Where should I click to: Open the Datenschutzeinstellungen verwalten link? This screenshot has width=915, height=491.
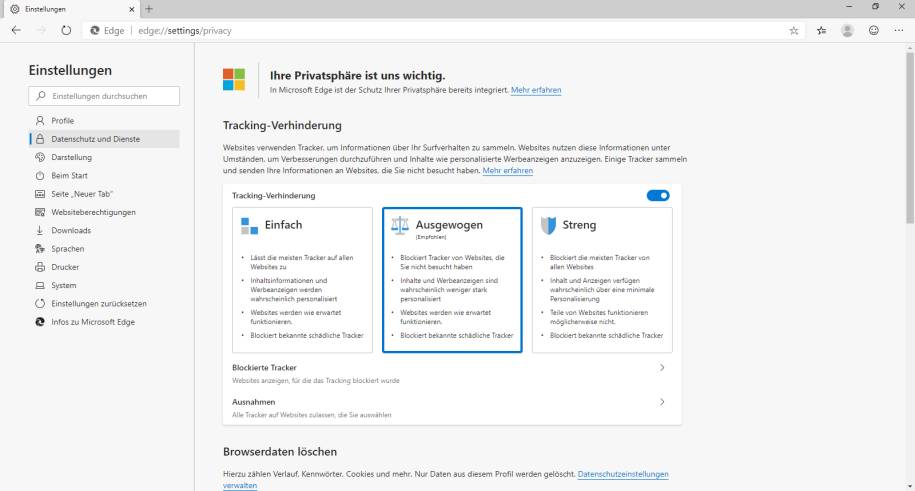coord(622,474)
